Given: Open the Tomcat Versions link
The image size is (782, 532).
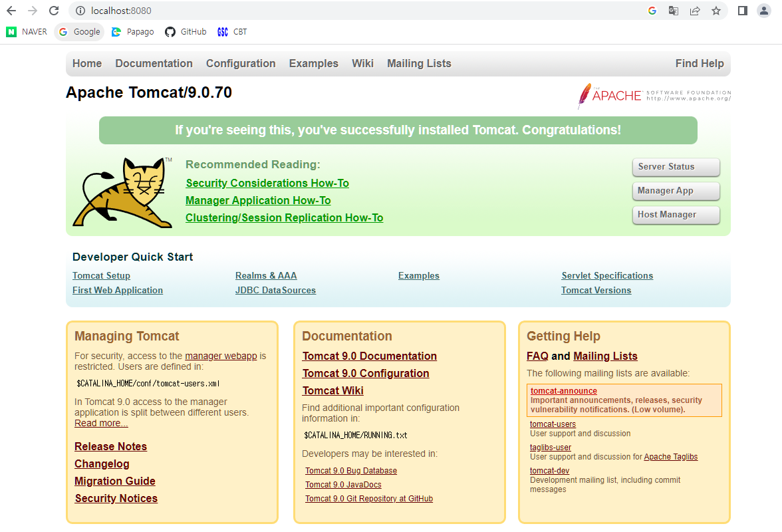Looking at the screenshot, I should [596, 290].
